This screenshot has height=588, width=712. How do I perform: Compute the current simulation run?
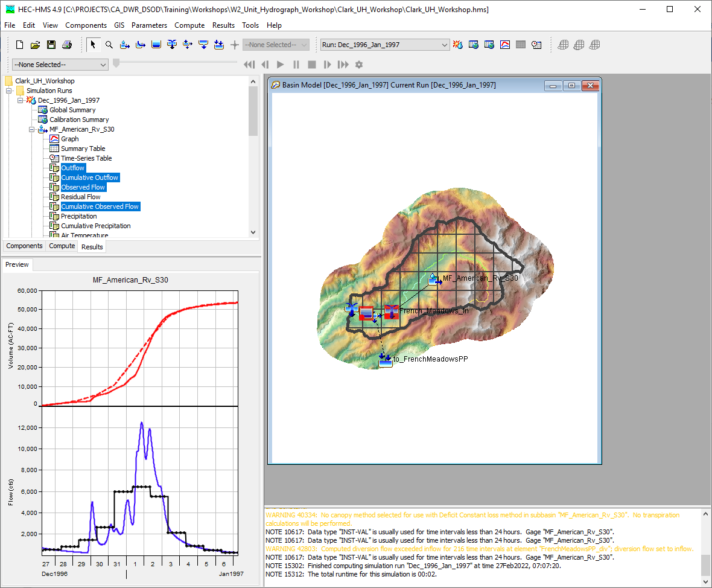(x=457, y=44)
